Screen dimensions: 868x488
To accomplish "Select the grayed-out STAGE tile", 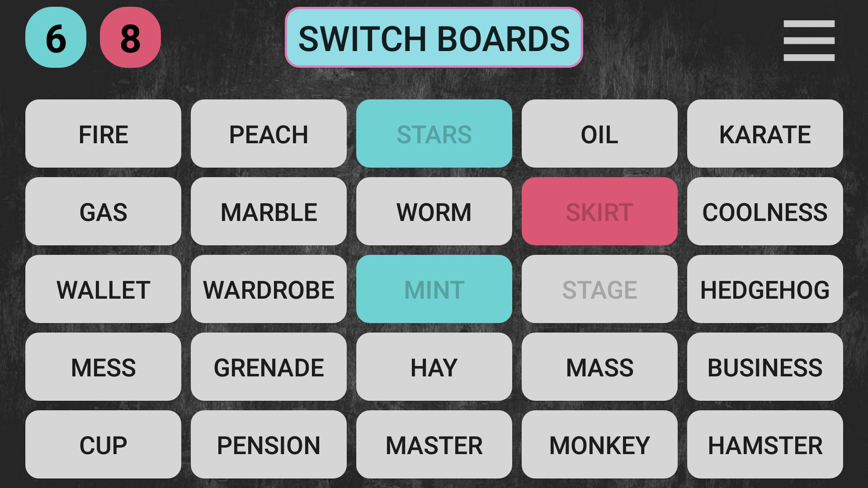I will [x=599, y=289].
